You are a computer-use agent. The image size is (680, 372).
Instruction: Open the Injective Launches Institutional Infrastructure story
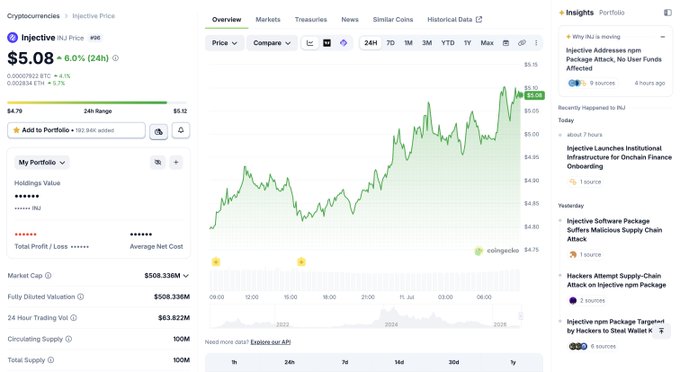point(619,157)
